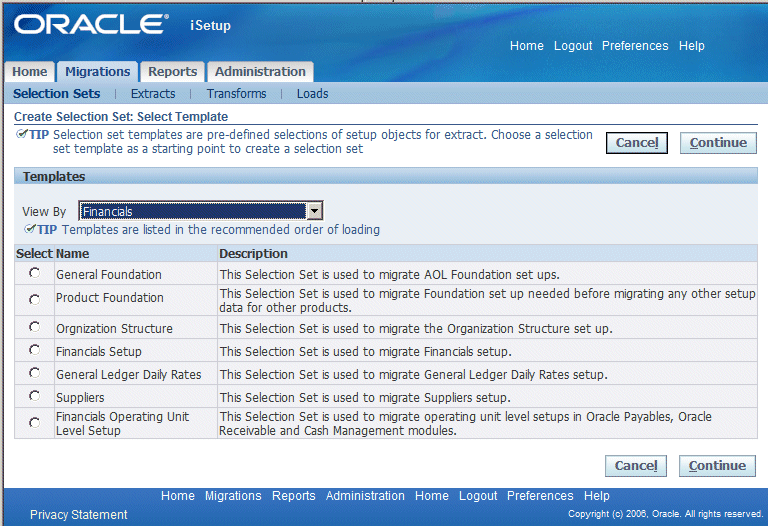The image size is (768, 526).
Task: Click the Product Foundation template name
Action: click(110, 297)
